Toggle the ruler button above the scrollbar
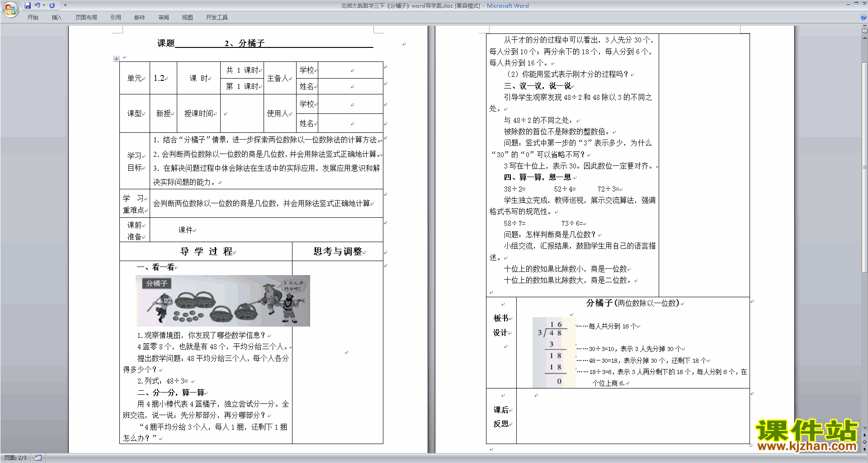This screenshot has height=463, width=868. click(x=865, y=30)
